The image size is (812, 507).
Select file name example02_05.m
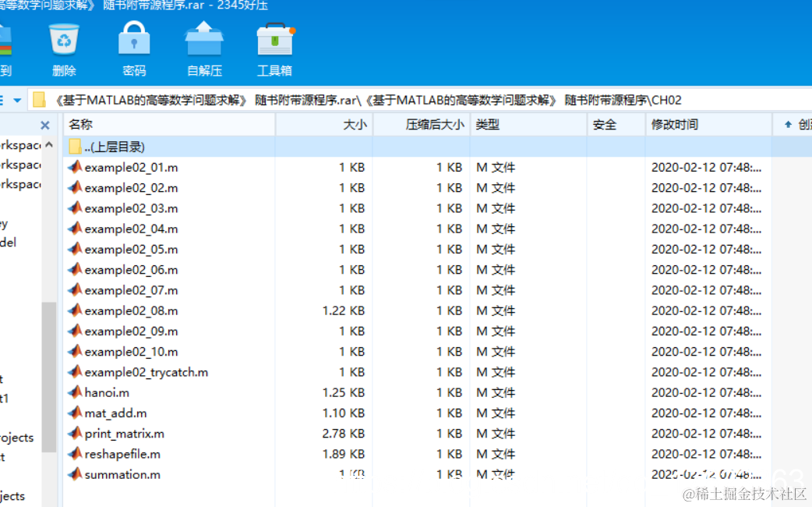coord(131,250)
